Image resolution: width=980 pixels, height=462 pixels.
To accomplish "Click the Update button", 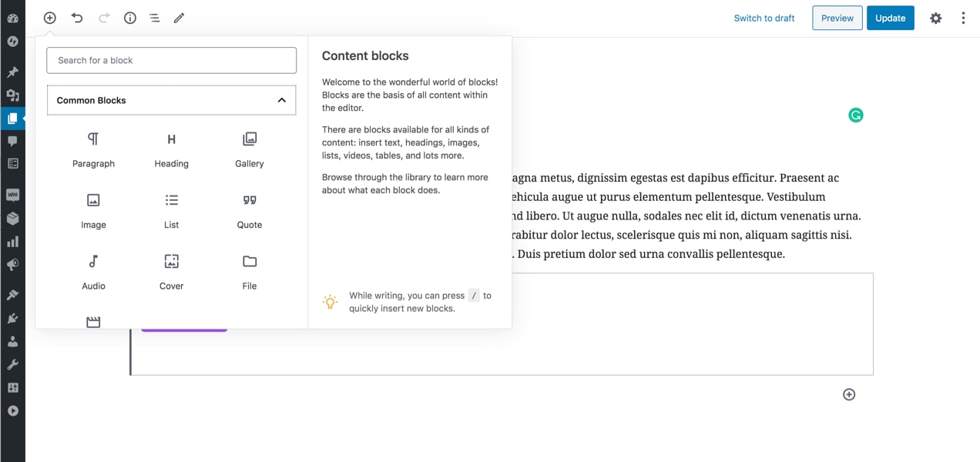I will tap(891, 18).
